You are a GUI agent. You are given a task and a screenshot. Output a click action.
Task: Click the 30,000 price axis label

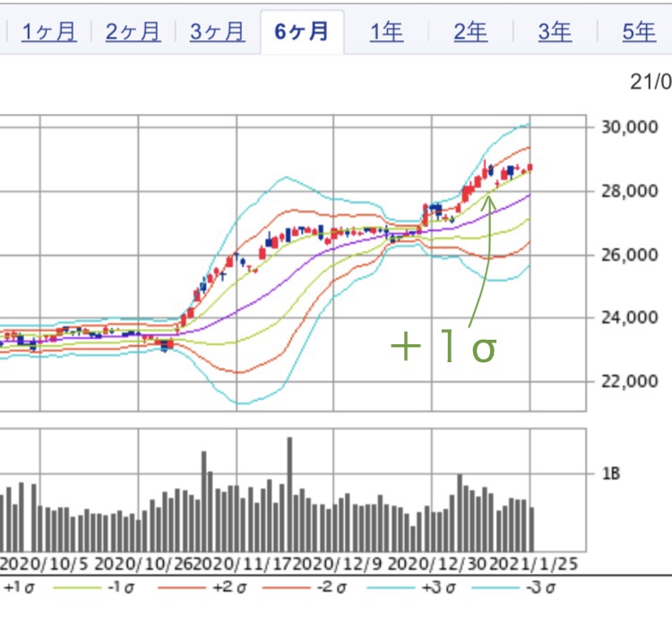tap(630, 127)
